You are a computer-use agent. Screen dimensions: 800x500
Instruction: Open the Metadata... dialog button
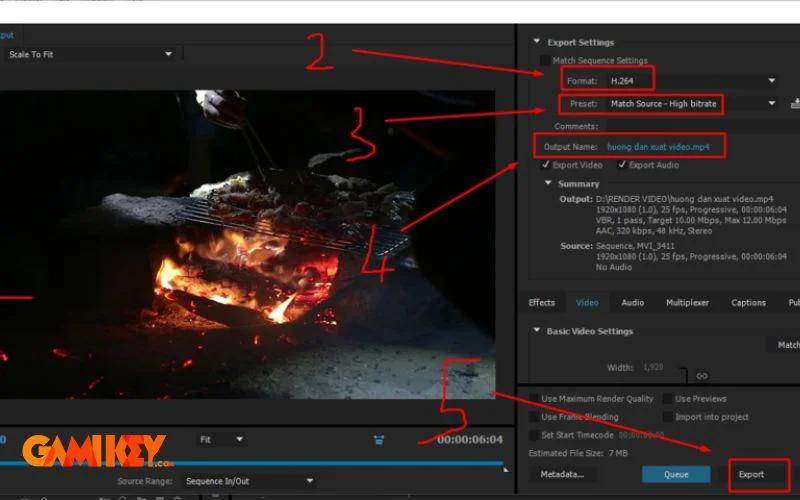(x=562, y=474)
